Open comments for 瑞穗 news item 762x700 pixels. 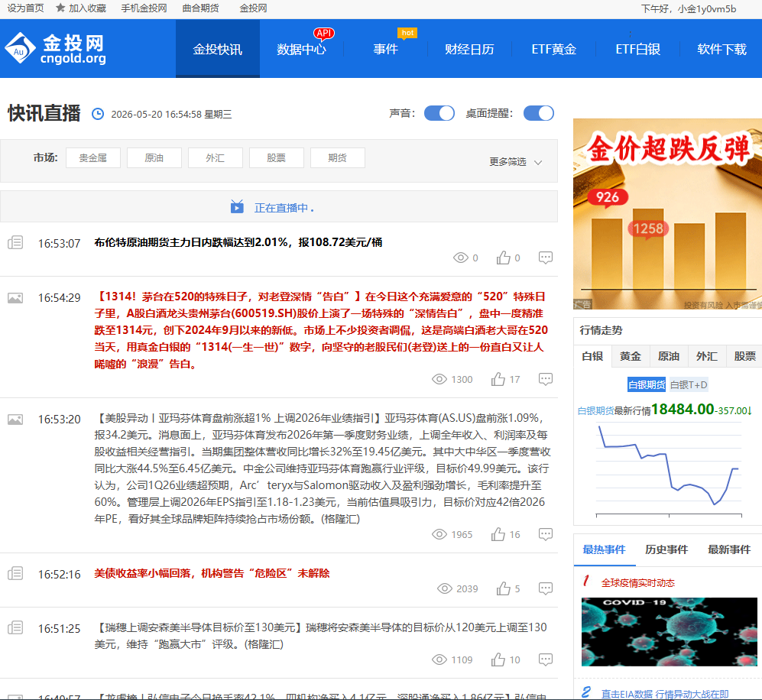pyautogui.click(x=545, y=659)
